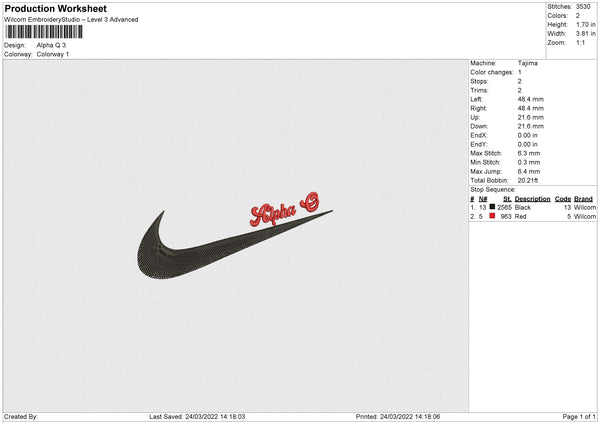This screenshot has height=424, width=600.
Task: Click the barcode under the worksheet title
Action: tap(44, 32)
